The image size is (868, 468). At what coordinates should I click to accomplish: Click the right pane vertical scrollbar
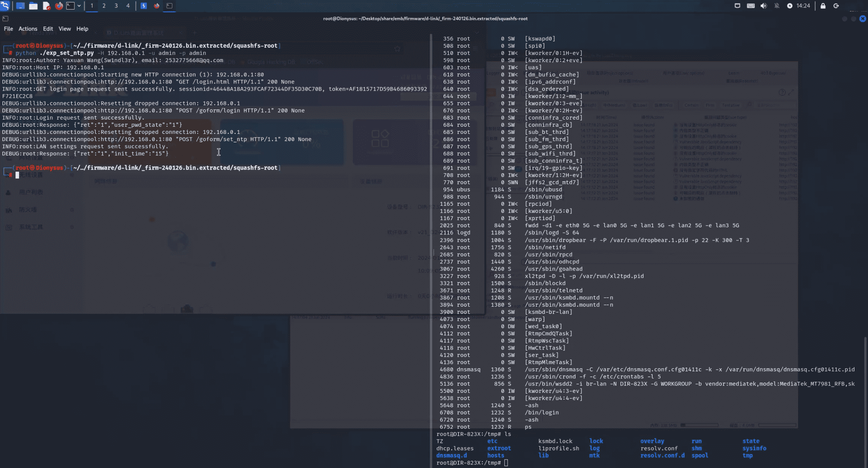865,401
